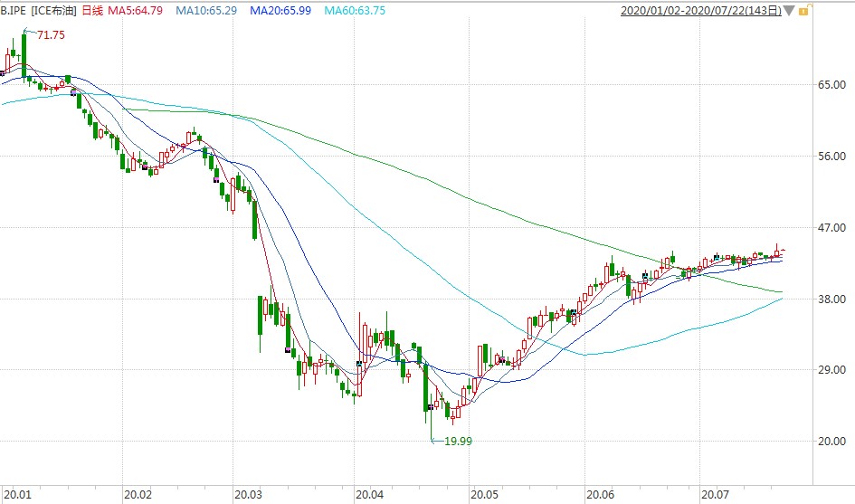Viewport: 855px width, 504px height.
Task: Click the 20.07 month label on time axis
Action: pos(715,495)
